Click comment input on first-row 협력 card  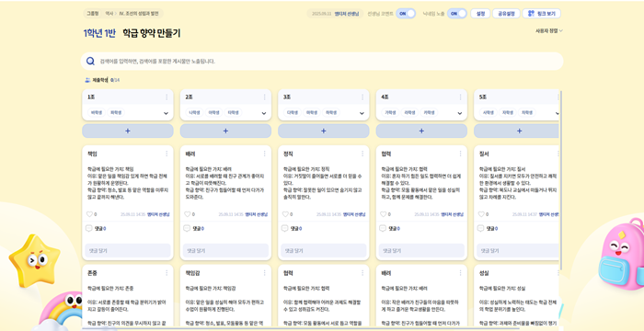[x=421, y=250]
